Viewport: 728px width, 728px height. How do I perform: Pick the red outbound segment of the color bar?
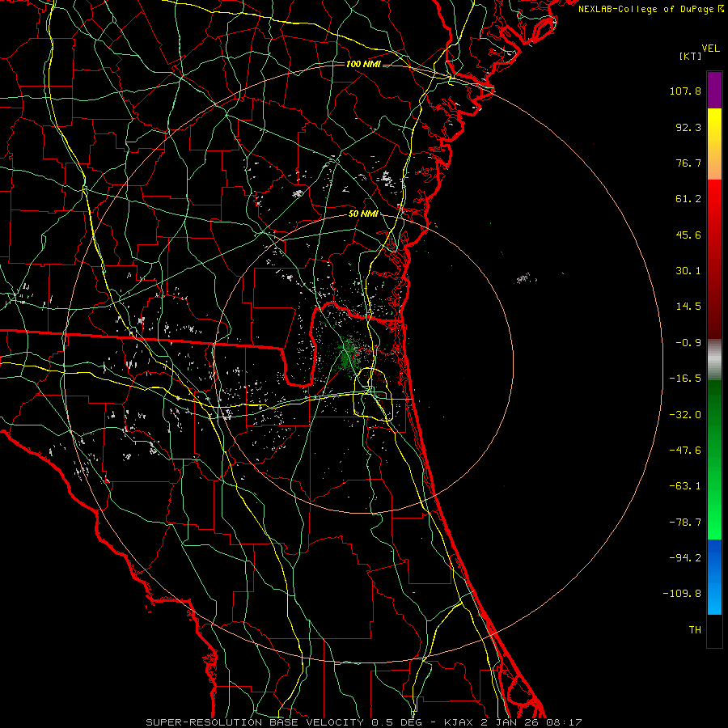[714, 259]
